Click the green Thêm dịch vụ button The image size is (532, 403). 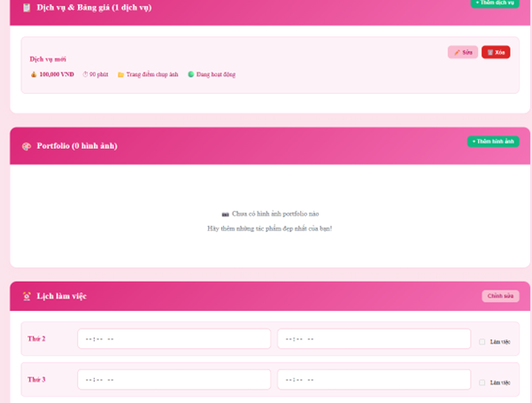pyautogui.click(x=494, y=4)
